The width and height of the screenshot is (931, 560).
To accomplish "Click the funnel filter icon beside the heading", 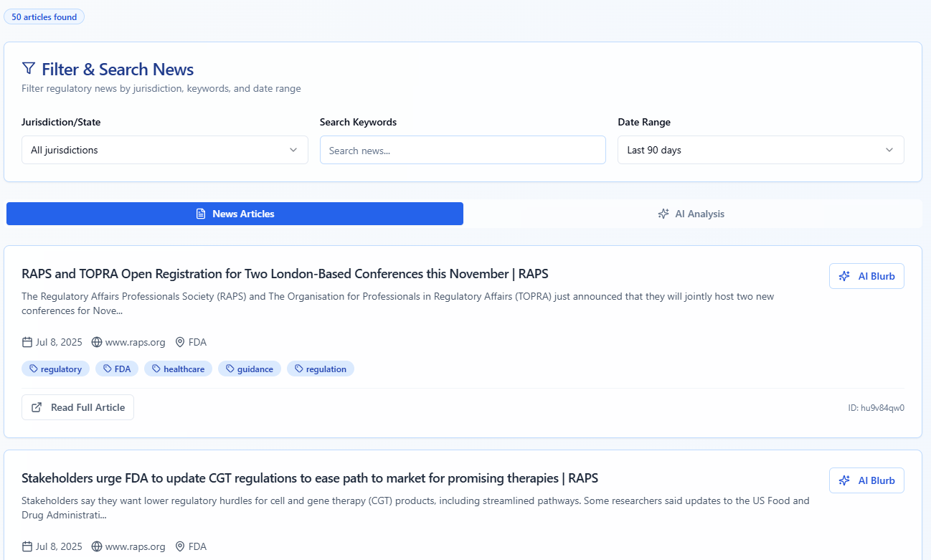I will pyautogui.click(x=29, y=69).
